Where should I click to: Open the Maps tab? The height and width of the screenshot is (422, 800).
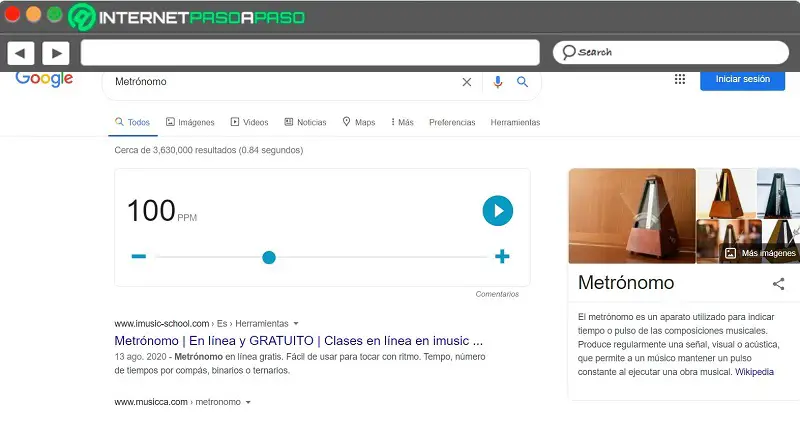point(359,122)
